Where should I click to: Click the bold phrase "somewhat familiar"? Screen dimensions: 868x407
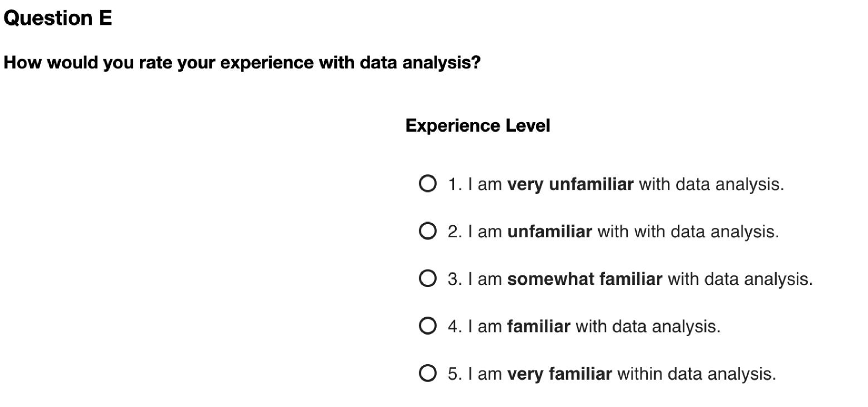pyautogui.click(x=584, y=279)
